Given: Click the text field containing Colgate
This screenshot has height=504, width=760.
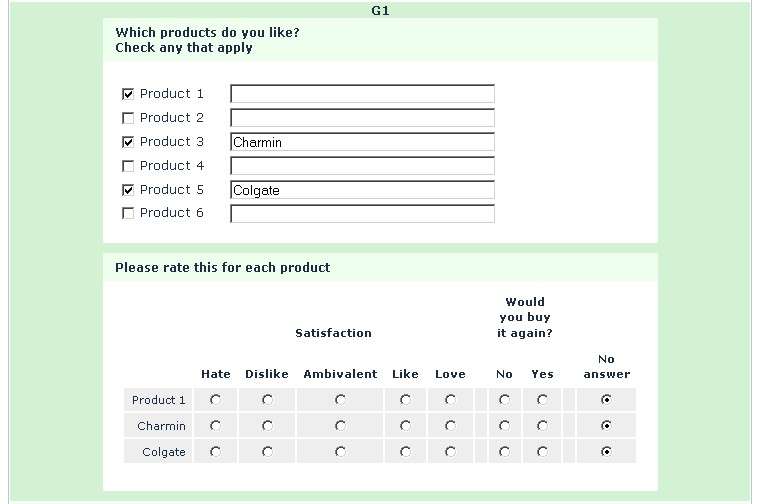Looking at the screenshot, I should [x=362, y=190].
